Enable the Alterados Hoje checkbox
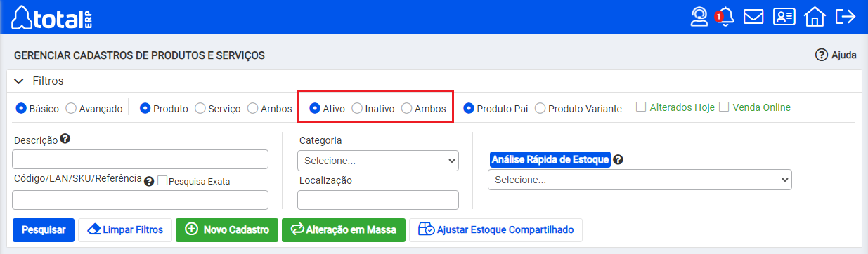 pos(641,107)
